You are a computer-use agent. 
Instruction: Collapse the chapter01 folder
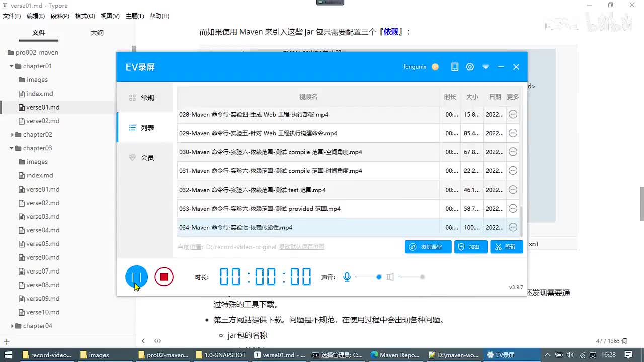tap(12, 66)
